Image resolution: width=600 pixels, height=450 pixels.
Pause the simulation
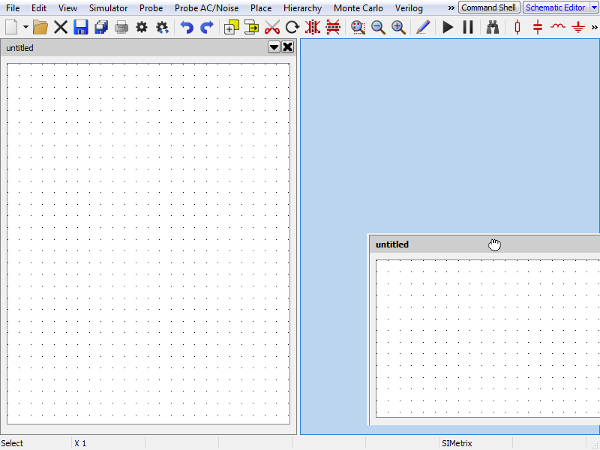pyautogui.click(x=468, y=28)
